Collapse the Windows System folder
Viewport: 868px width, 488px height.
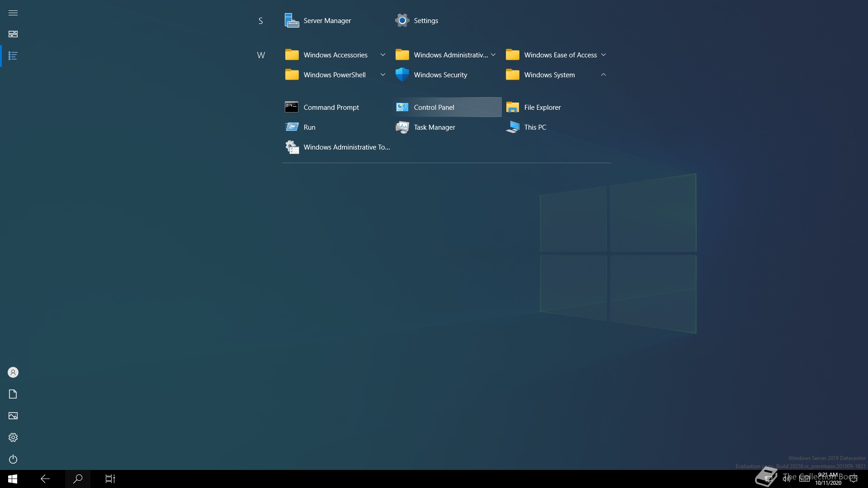tap(557, 75)
